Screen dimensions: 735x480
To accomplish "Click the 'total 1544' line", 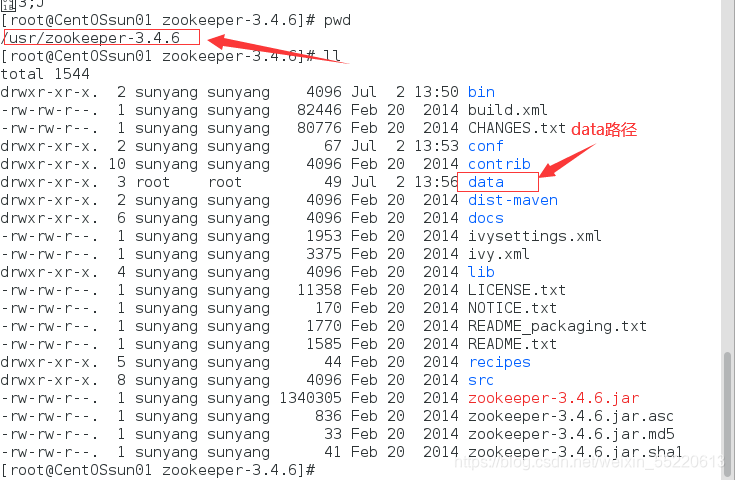I will point(45,74).
